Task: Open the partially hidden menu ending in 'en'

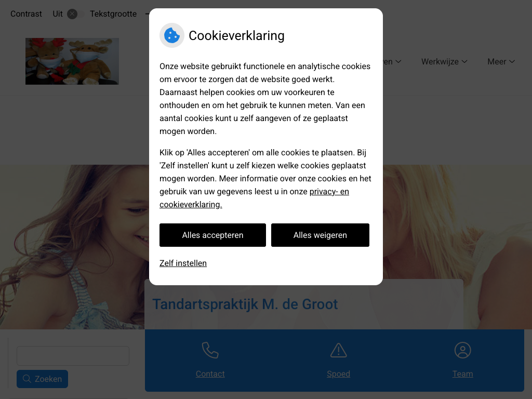Action: [x=392, y=61]
